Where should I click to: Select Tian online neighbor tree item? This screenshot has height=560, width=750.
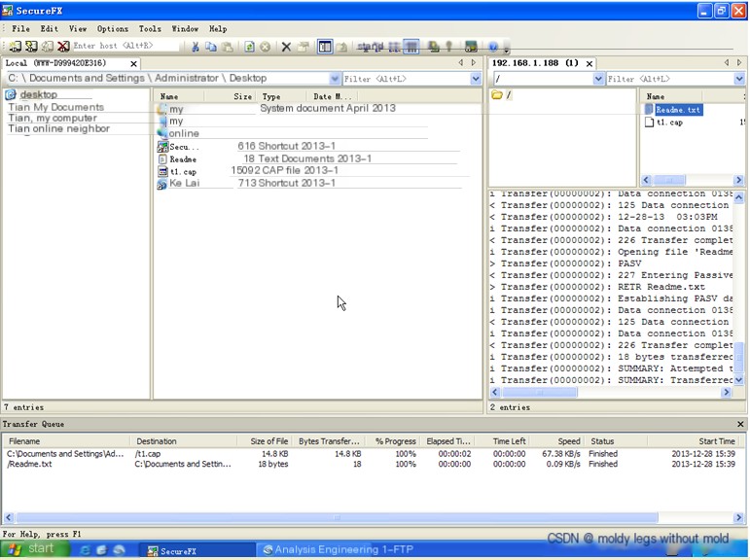58,128
